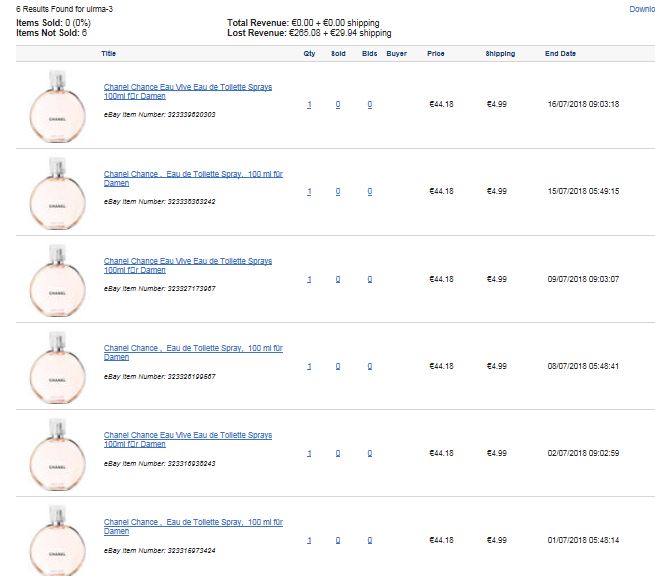The width and height of the screenshot is (655, 576).
Task: Click Bids count for item 323327173967
Action: (x=370, y=279)
